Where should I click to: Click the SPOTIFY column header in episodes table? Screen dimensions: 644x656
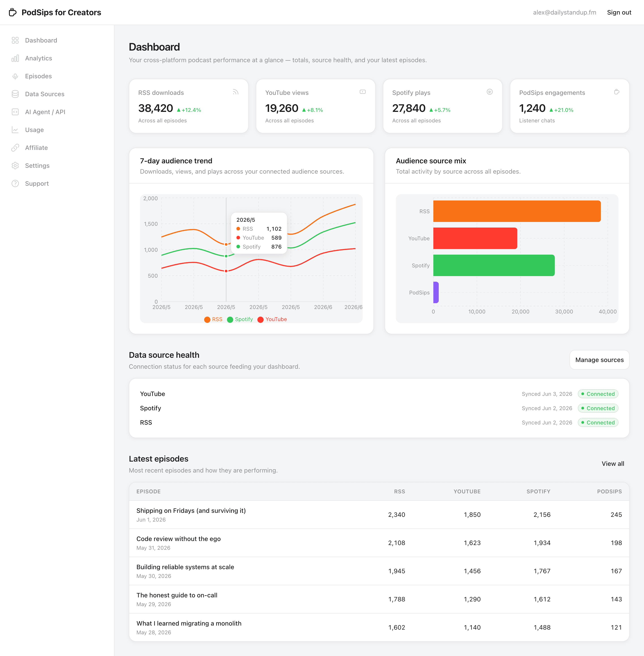coord(538,492)
